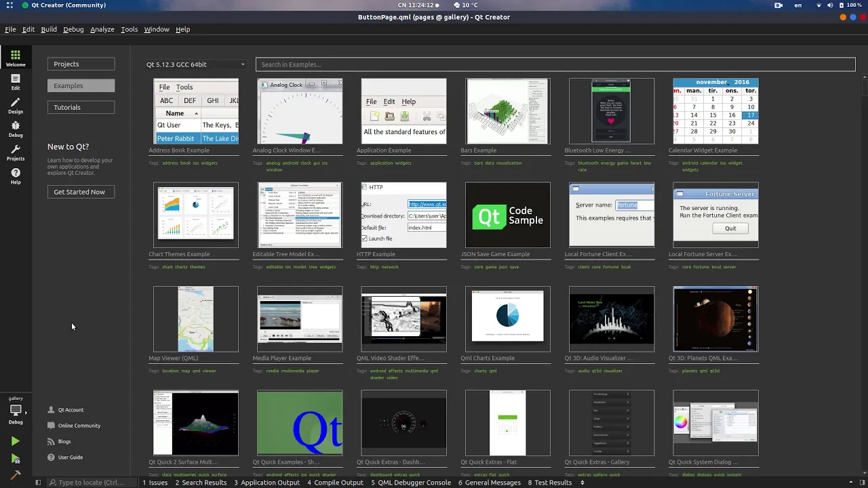Viewport: 868px width, 488px height.
Task: Open the 'en' keyboard layout indicator
Action: click(798, 5)
